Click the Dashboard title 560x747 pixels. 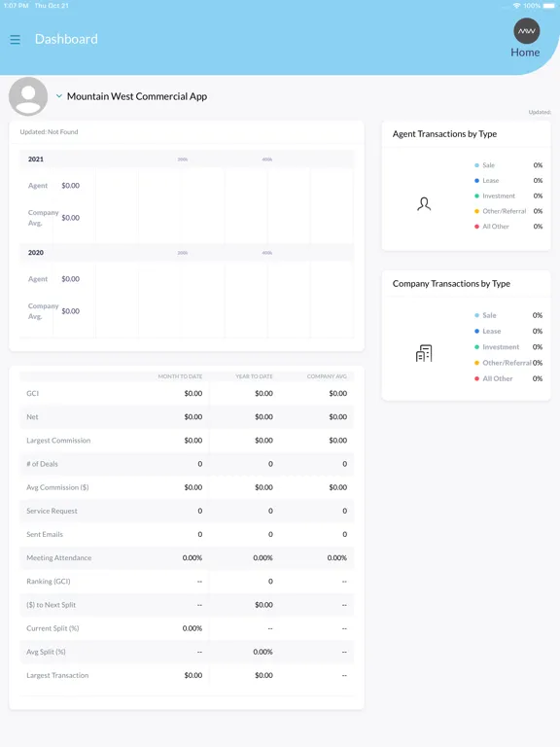click(x=66, y=39)
